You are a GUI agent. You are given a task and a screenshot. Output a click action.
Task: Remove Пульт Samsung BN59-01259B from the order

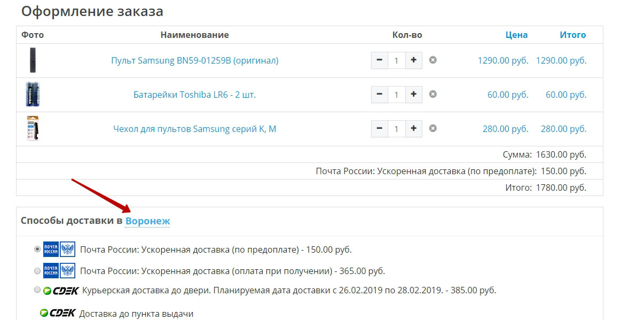tap(433, 60)
